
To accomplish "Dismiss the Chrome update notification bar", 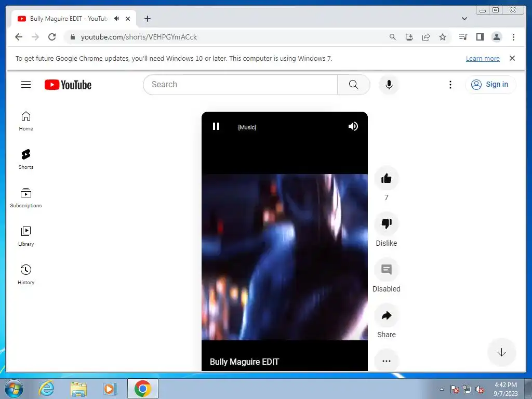I will click(512, 58).
